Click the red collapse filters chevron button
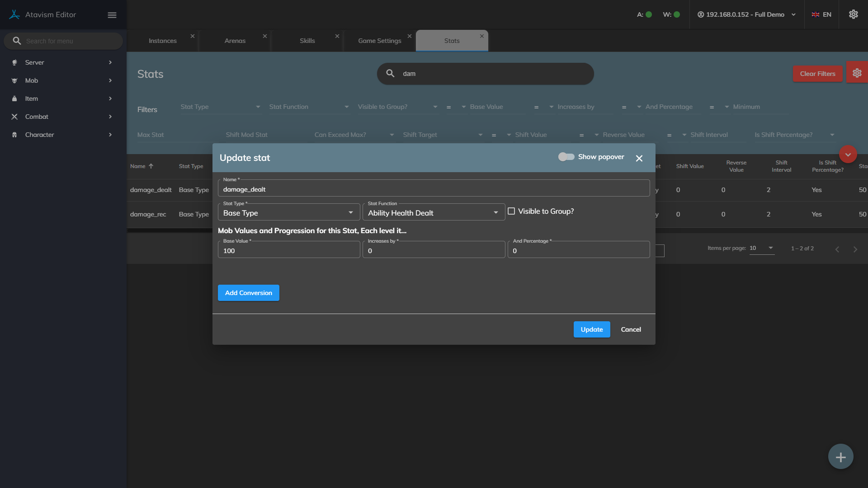Screen dimensions: 868x488 [848, 155]
